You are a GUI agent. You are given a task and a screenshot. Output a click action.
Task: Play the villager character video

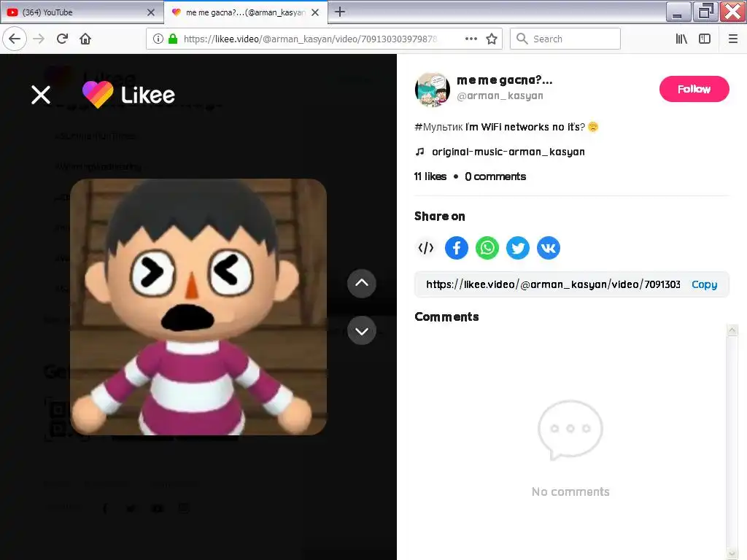(x=198, y=307)
